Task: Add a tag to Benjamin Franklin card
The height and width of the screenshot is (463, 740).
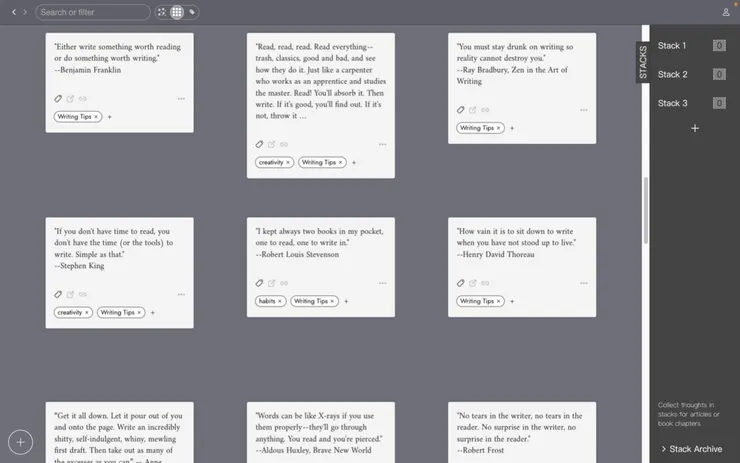Action: (109, 117)
